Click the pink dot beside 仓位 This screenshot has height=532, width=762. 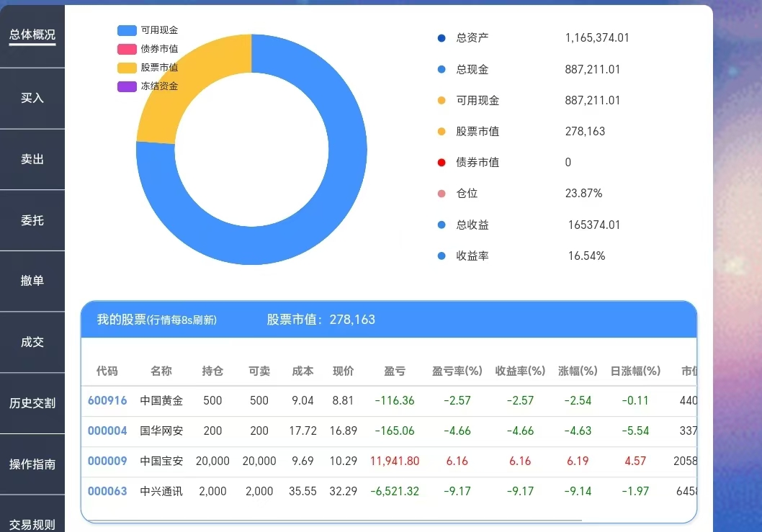pyautogui.click(x=440, y=193)
